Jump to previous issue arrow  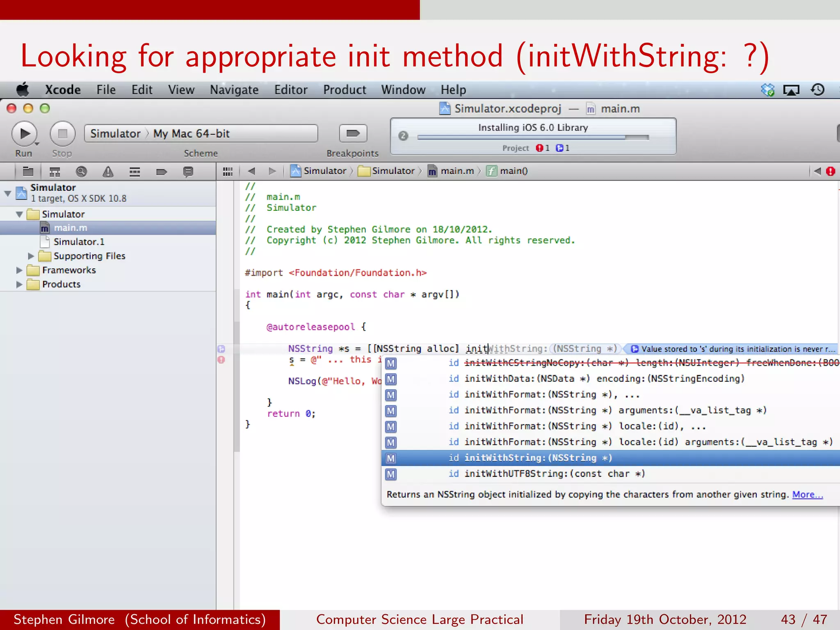coord(817,171)
